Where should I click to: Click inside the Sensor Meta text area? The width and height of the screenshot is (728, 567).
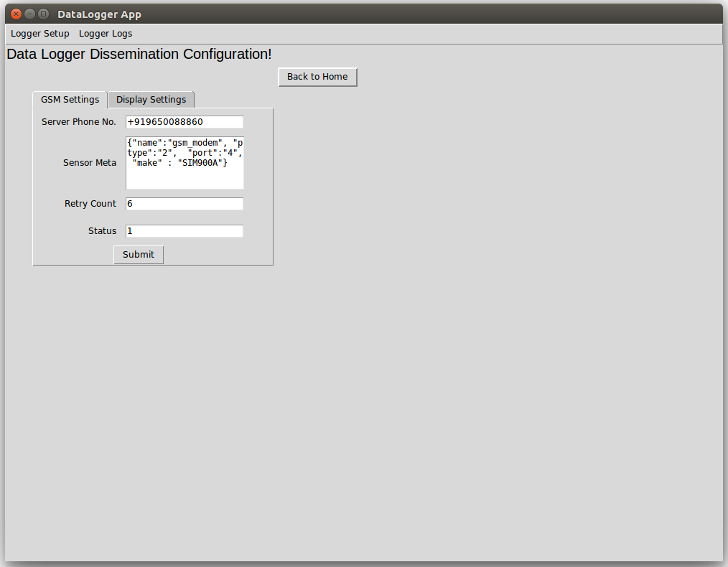pos(185,163)
